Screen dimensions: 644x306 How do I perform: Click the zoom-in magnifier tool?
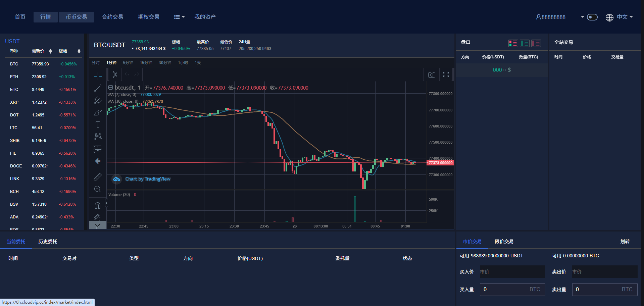point(98,189)
